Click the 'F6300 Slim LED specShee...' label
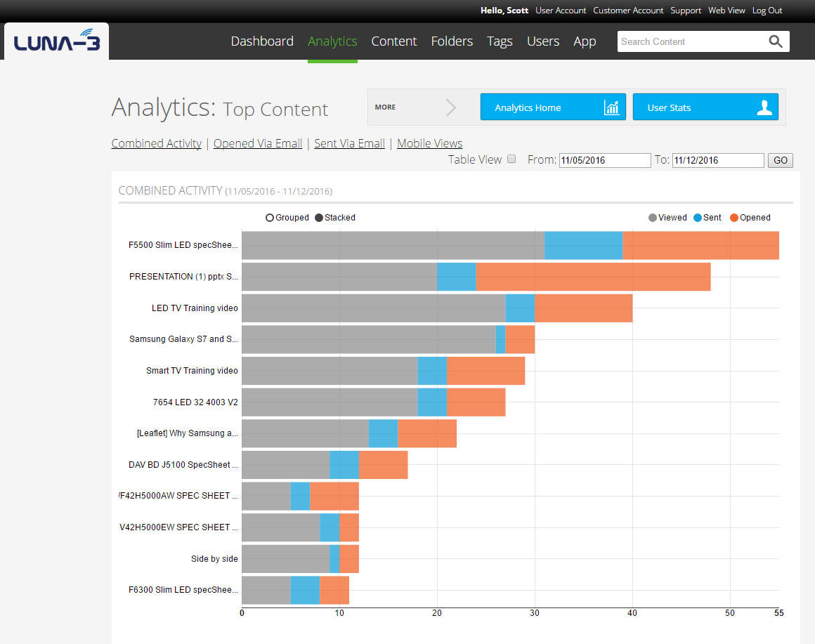The height and width of the screenshot is (644, 815). [x=183, y=590]
